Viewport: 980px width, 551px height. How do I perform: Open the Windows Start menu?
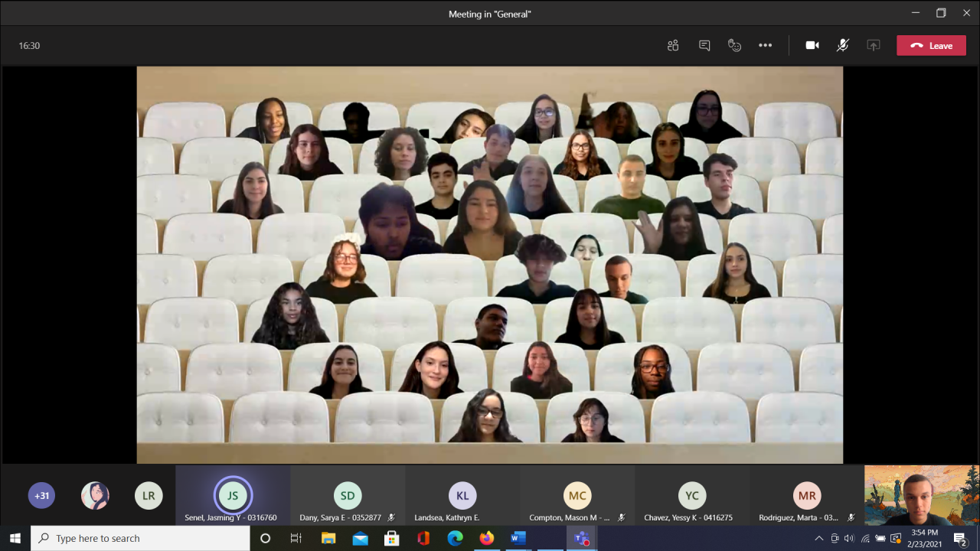coord(15,538)
